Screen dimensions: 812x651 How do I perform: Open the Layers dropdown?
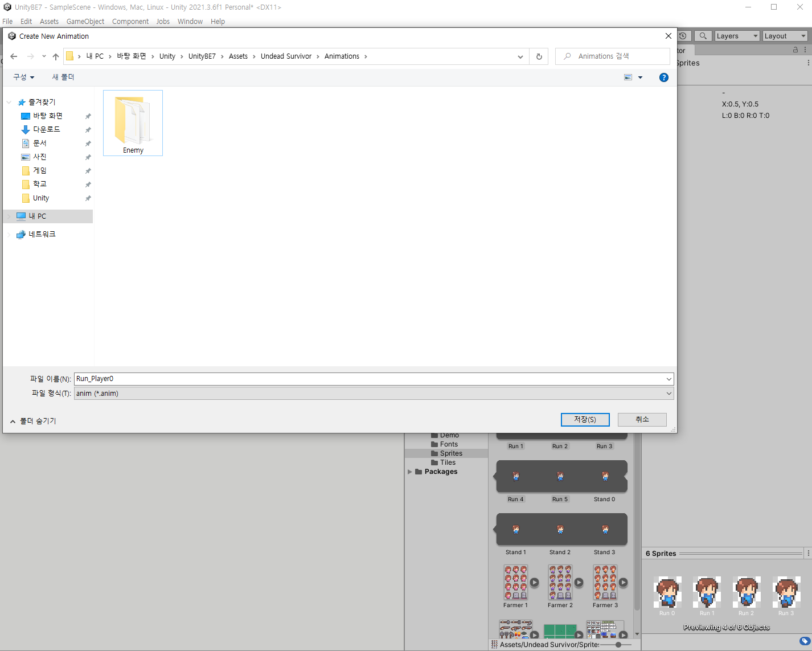coord(737,36)
